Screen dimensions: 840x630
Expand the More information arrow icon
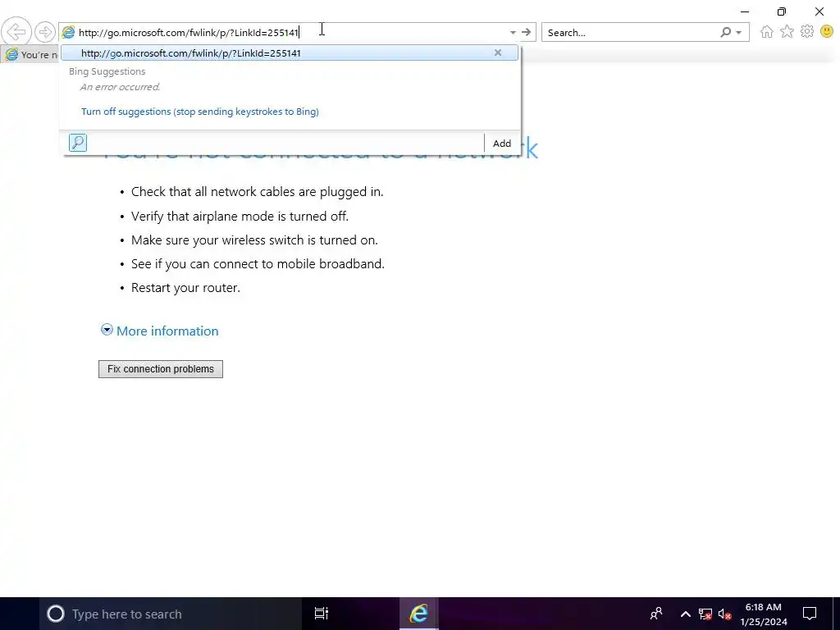pyautogui.click(x=107, y=330)
